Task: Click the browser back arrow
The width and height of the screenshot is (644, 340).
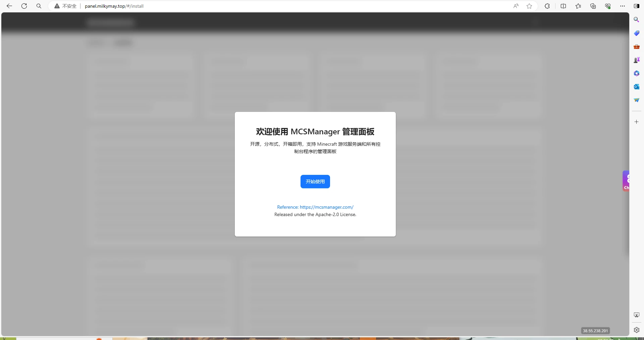Action: click(x=9, y=6)
